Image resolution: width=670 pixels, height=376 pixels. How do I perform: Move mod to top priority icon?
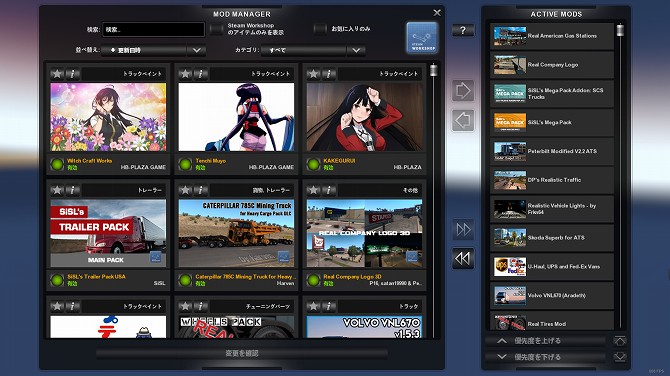pyautogui.click(x=620, y=341)
